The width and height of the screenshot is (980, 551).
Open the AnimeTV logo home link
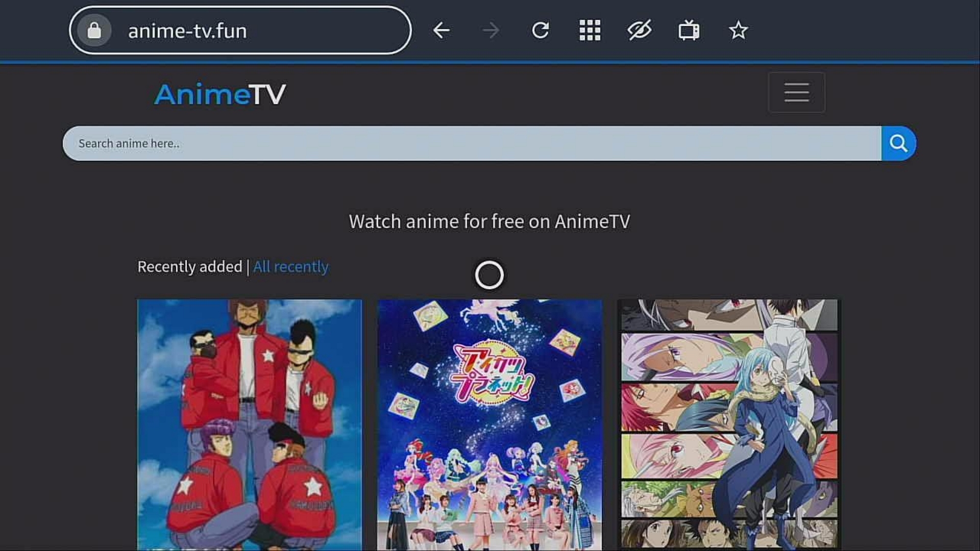point(220,94)
